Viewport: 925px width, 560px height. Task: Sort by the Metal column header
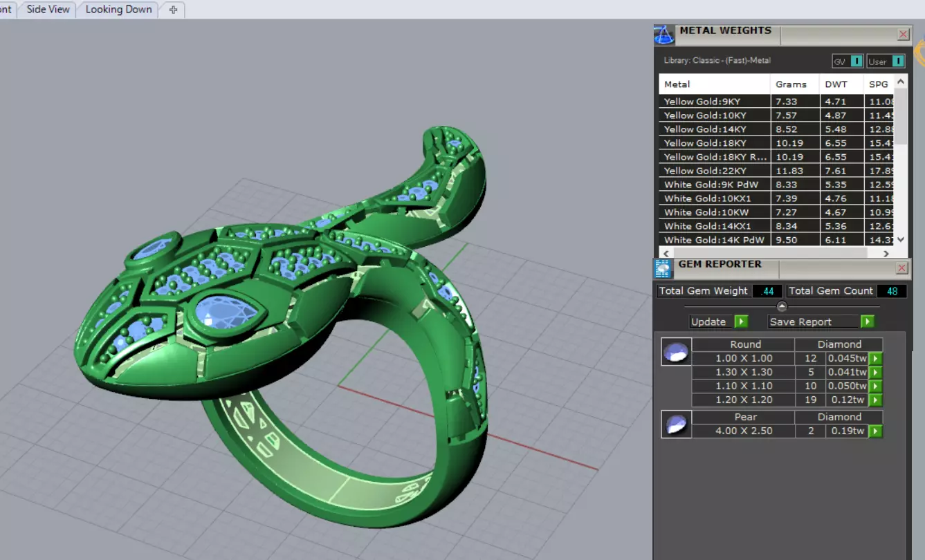[x=715, y=84]
